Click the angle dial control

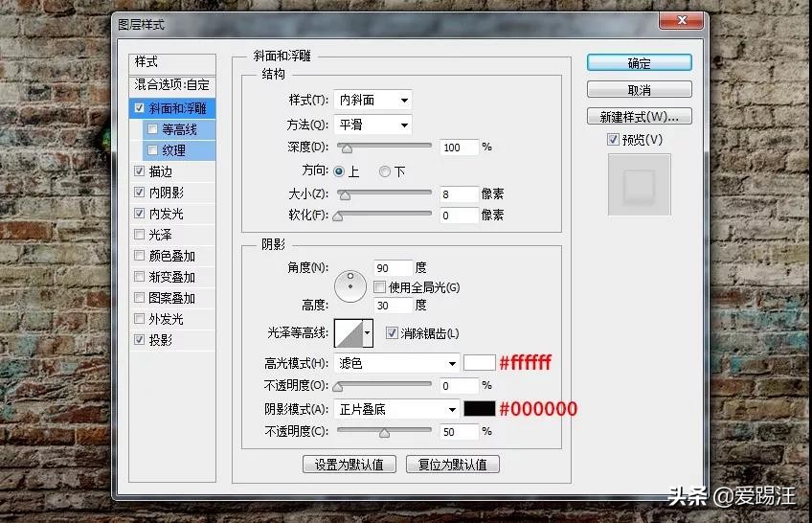[x=350, y=285]
